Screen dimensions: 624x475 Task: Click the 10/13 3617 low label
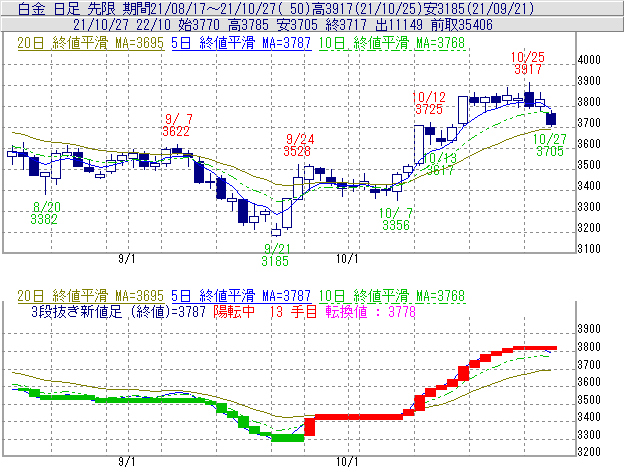[x=440, y=164]
